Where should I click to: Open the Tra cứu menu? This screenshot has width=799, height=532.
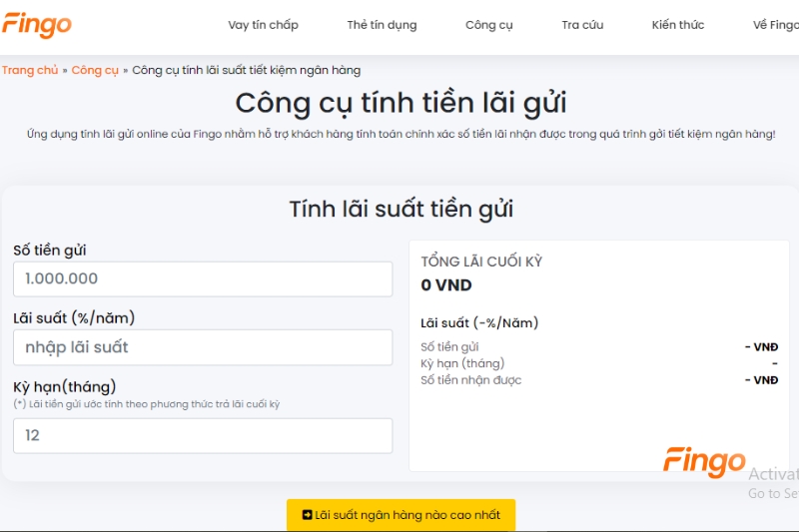click(x=582, y=25)
